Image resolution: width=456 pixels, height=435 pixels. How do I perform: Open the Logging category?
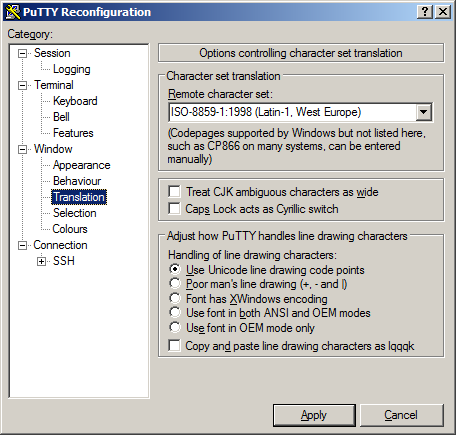pyautogui.click(x=71, y=69)
